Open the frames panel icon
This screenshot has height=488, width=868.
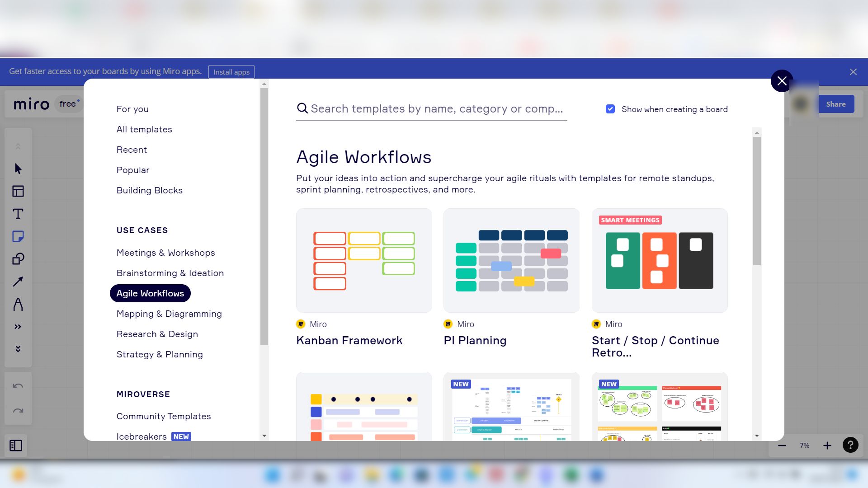tap(16, 446)
